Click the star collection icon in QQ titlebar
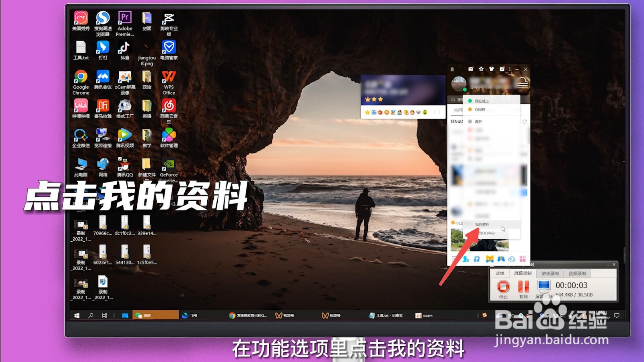Image resolution: width=644 pixels, height=362 pixels. click(x=481, y=69)
